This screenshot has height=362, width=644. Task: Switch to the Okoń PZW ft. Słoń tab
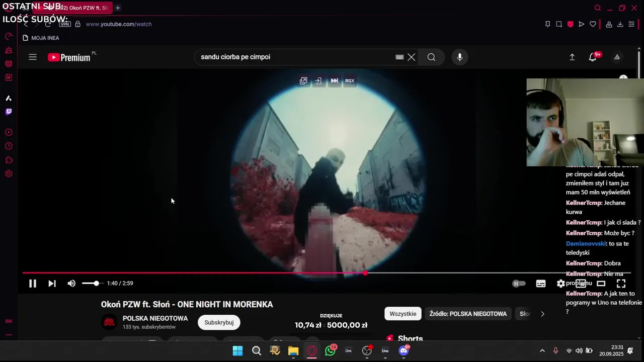click(73, 8)
